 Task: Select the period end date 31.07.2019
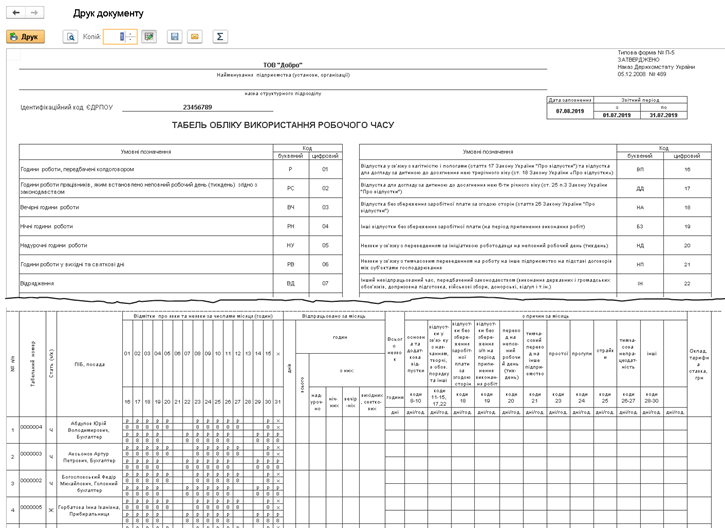(664, 115)
